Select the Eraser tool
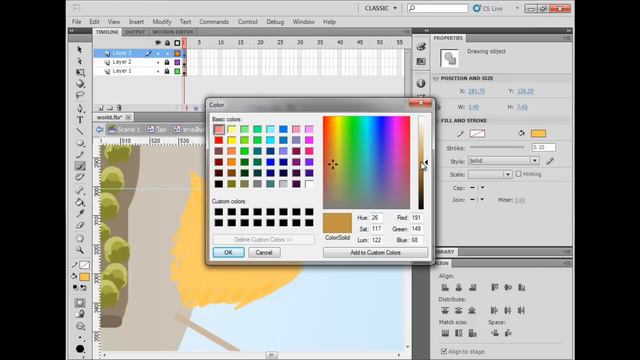640x360 pixels. click(80, 225)
